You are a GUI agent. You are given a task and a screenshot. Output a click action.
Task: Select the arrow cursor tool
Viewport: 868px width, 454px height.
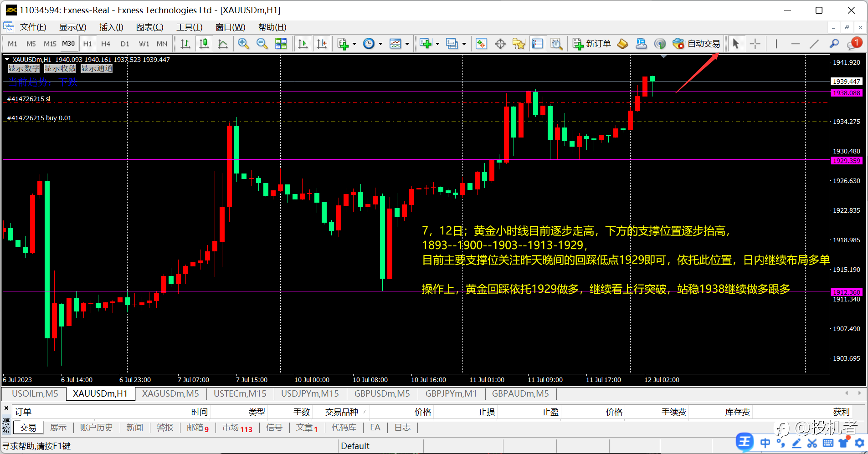tap(736, 44)
